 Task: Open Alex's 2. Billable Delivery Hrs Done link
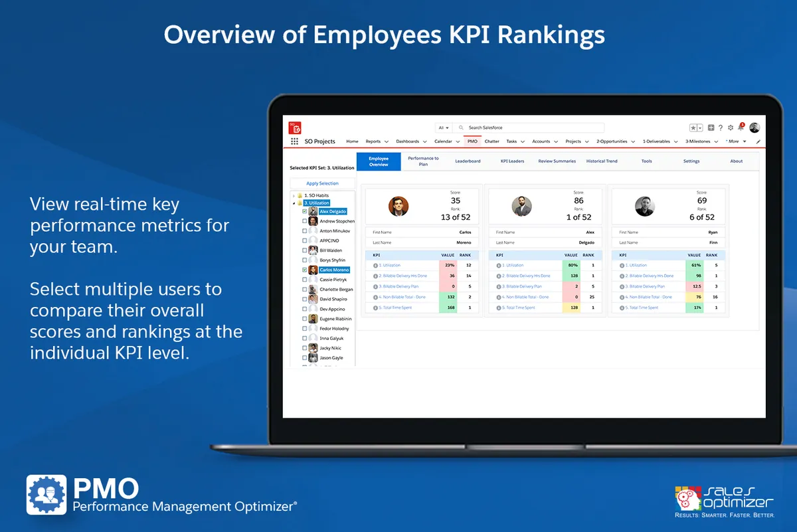526,276
